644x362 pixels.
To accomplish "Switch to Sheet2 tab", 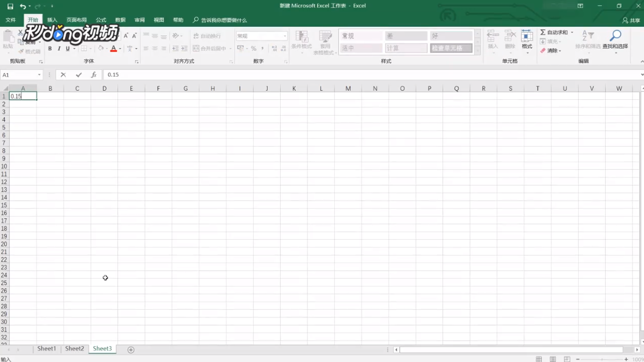I will [x=74, y=349].
